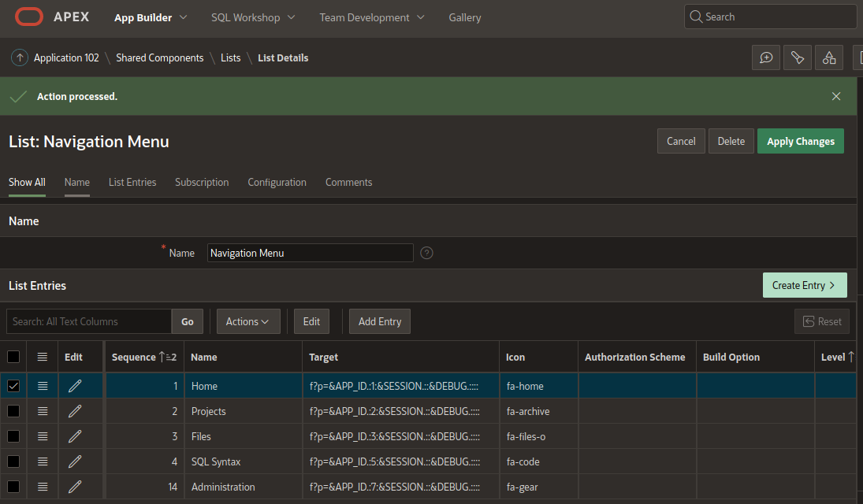Open row actions menu for Files
This screenshot has width=863, height=504.
43,437
